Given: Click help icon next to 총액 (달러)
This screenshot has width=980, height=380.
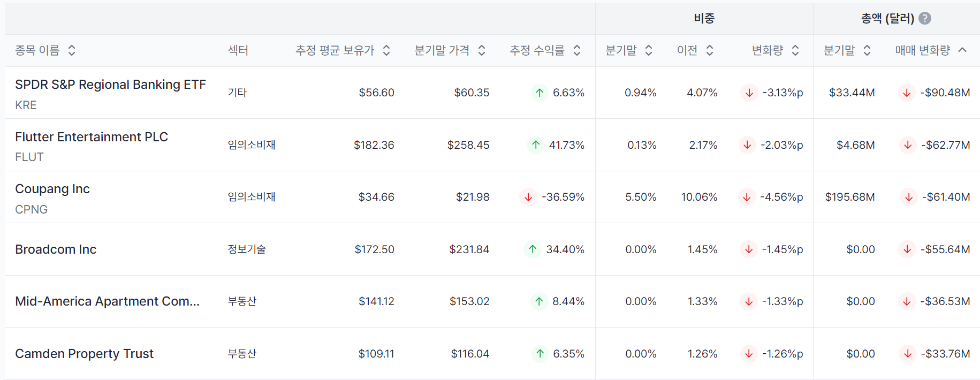Looking at the screenshot, I should 924,18.
